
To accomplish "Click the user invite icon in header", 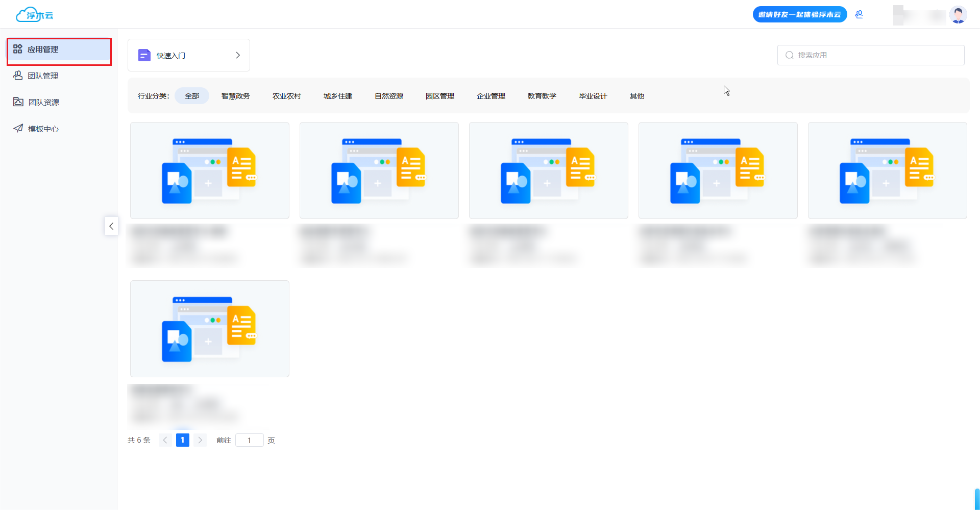I will point(859,14).
